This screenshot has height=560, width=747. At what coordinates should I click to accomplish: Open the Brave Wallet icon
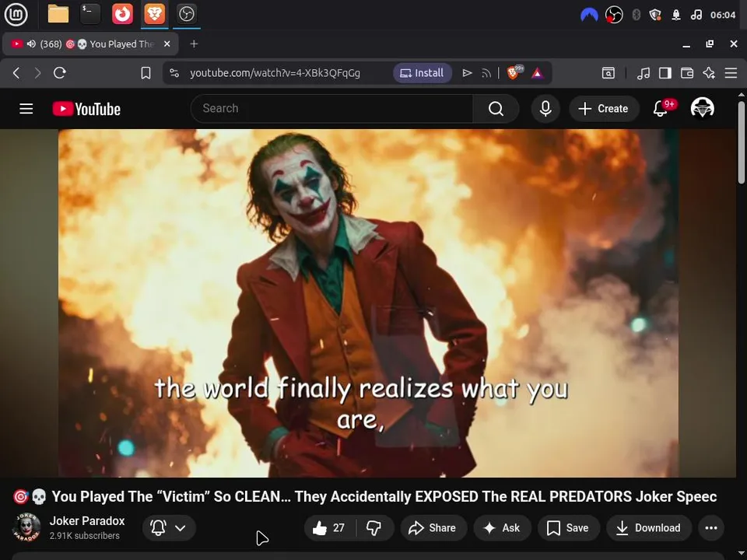click(x=687, y=73)
